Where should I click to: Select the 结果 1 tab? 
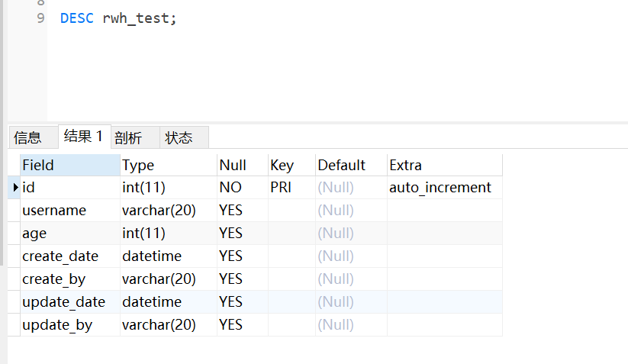tap(83, 137)
